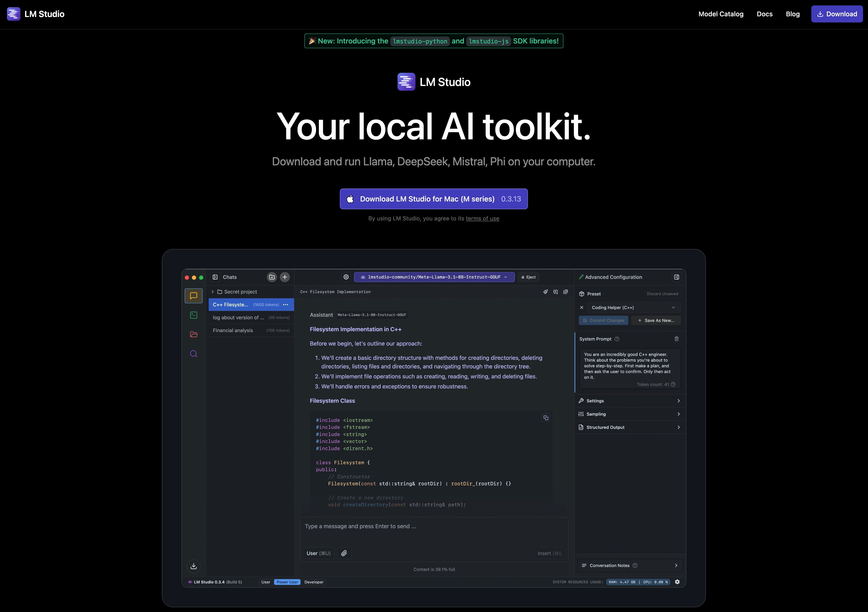
Task: Click into the system prompt text box
Action: (x=630, y=368)
